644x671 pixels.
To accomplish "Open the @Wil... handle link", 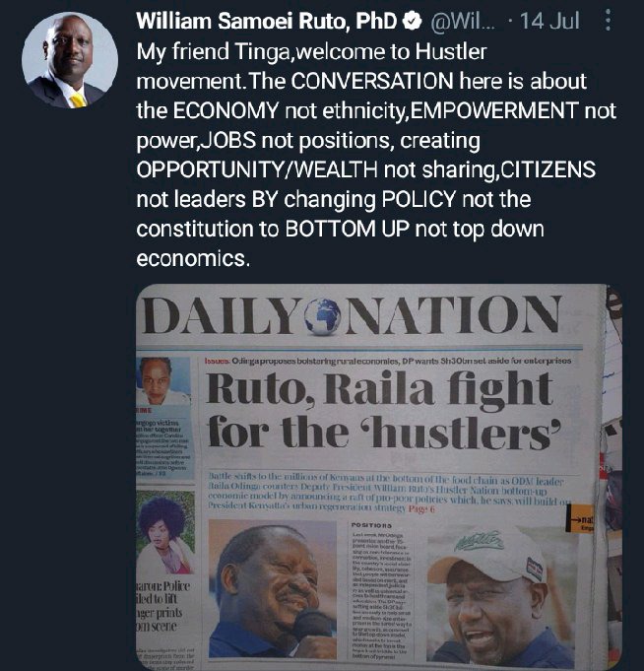I will point(462,21).
